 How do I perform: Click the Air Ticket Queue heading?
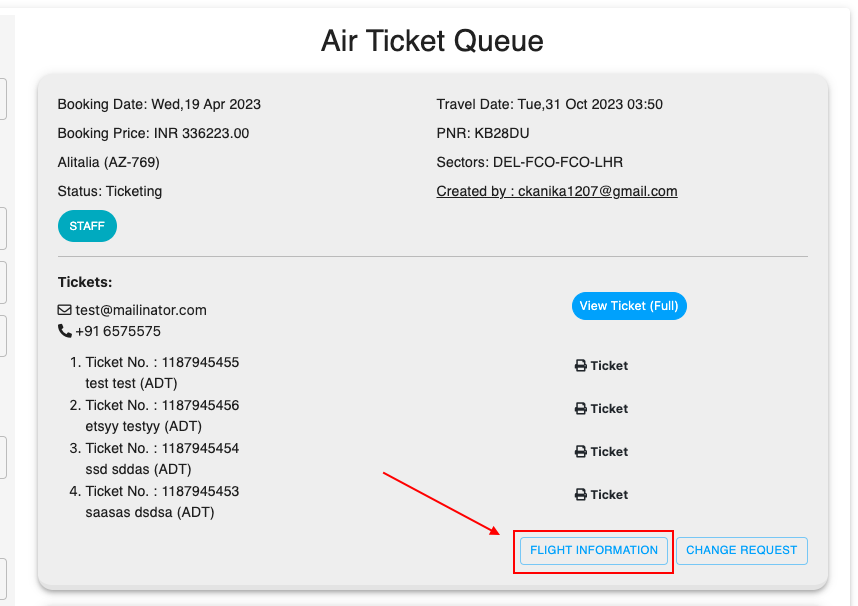click(432, 41)
